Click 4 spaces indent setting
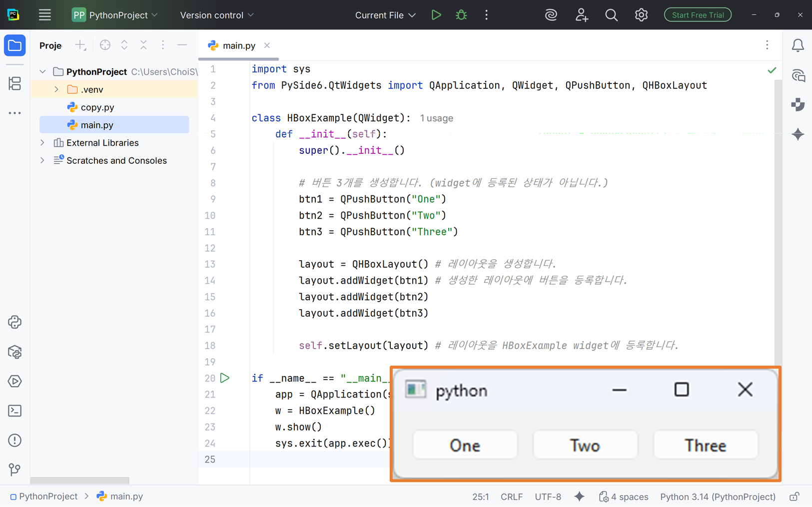Viewport: 812px width, 507px height. point(624,497)
